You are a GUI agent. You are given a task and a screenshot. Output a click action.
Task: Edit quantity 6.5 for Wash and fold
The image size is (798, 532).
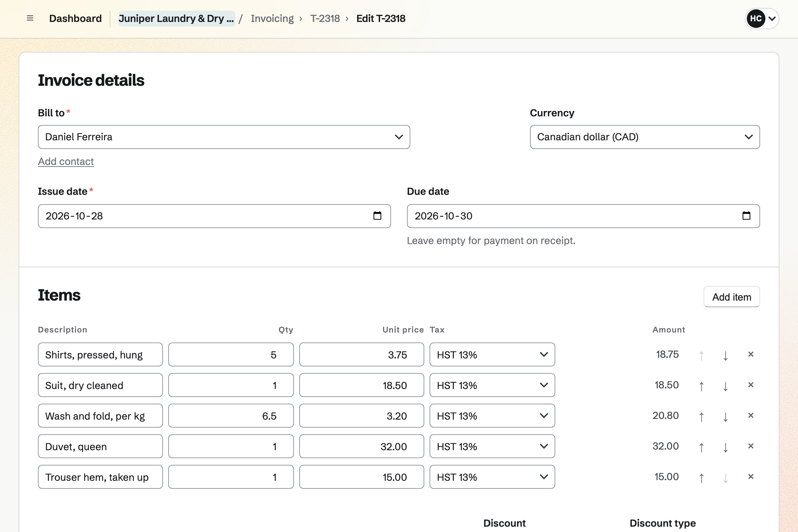point(231,416)
